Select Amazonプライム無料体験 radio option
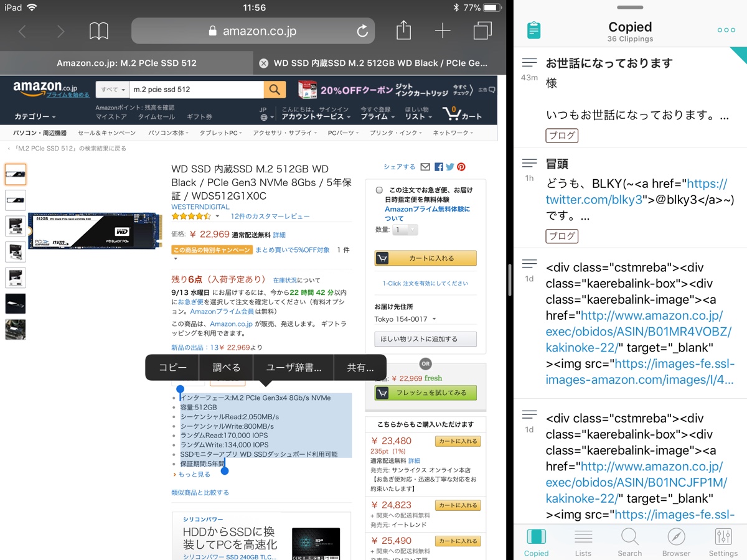This screenshot has height=560, width=747. [379, 190]
